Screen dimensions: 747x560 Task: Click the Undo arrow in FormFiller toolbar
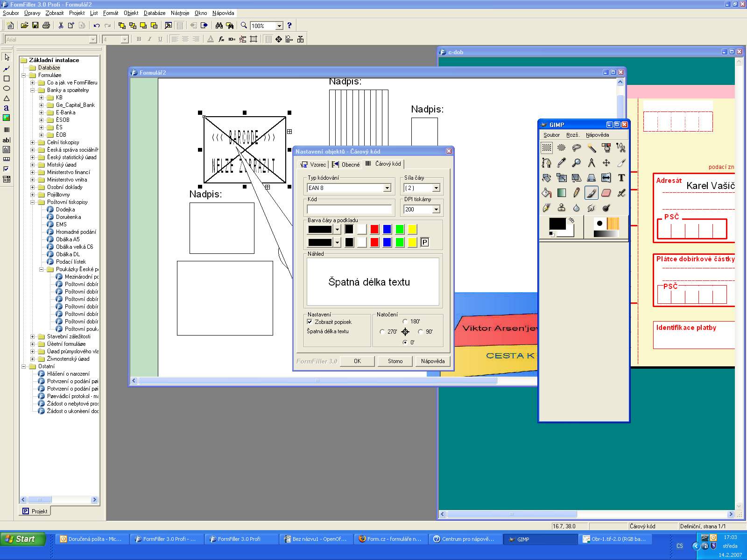tap(97, 25)
